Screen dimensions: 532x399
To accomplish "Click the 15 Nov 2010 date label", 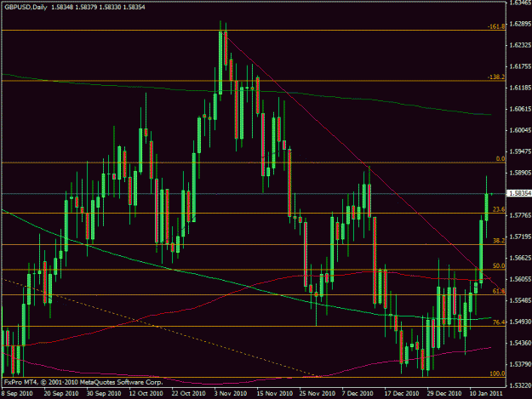I will 274,393.
